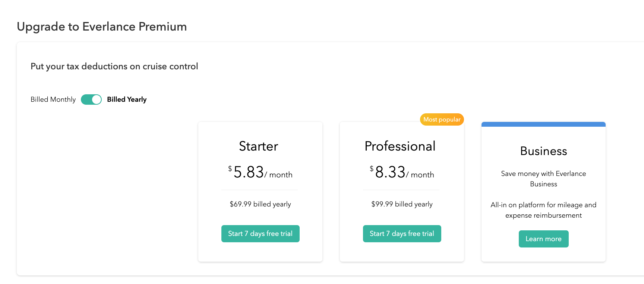Click the blue bar atop the Business card
Image resolution: width=644 pixels, height=284 pixels.
point(543,124)
